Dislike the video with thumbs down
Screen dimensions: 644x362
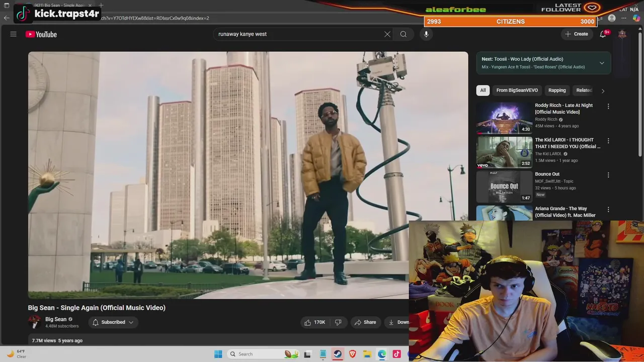pyautogui.click(x=338, y=322)
